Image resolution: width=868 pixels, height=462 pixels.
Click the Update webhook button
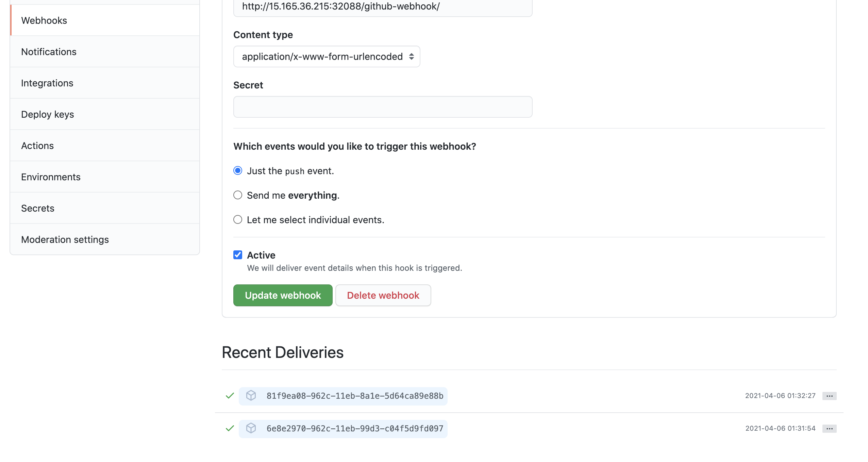pos(283,295)
